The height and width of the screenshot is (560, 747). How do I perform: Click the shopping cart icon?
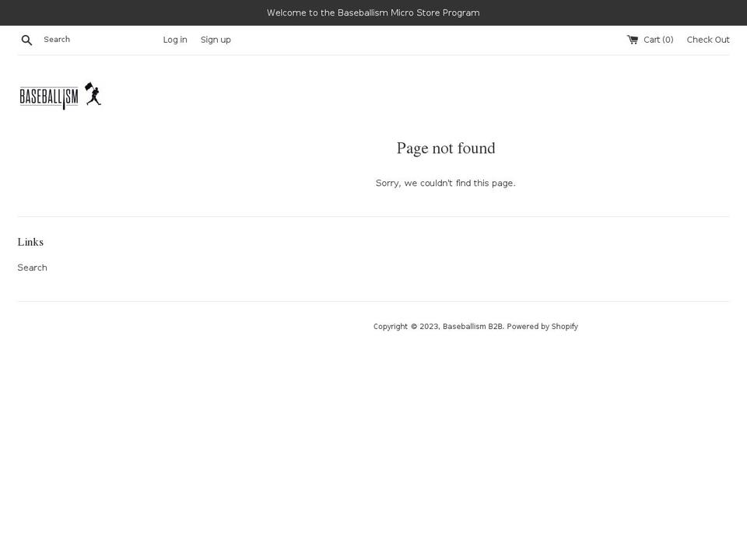(x=632, y=40)
